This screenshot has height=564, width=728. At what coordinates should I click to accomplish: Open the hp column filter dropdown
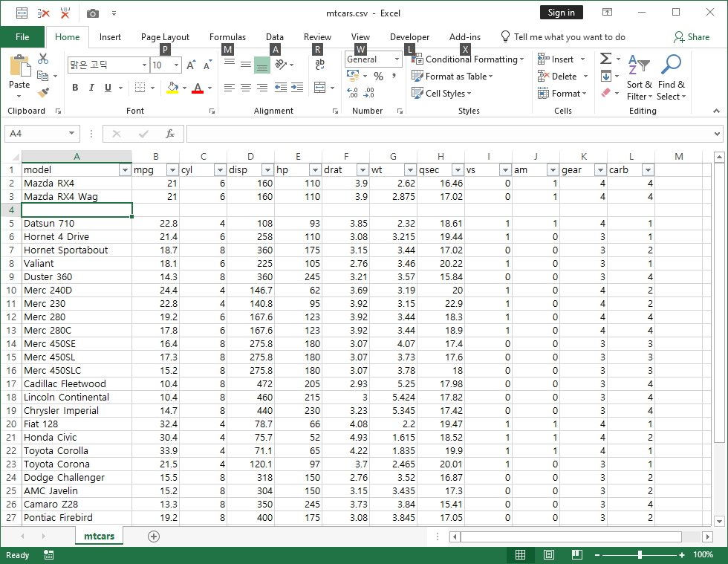tap(315, 170)
